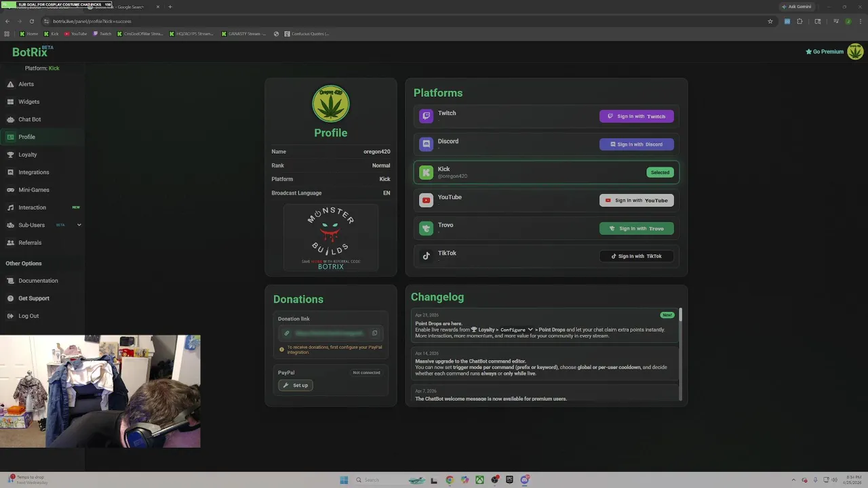Click Broadcast Language 'EN' value
Screen dimensions: 868x488
[x=387, y=193]
